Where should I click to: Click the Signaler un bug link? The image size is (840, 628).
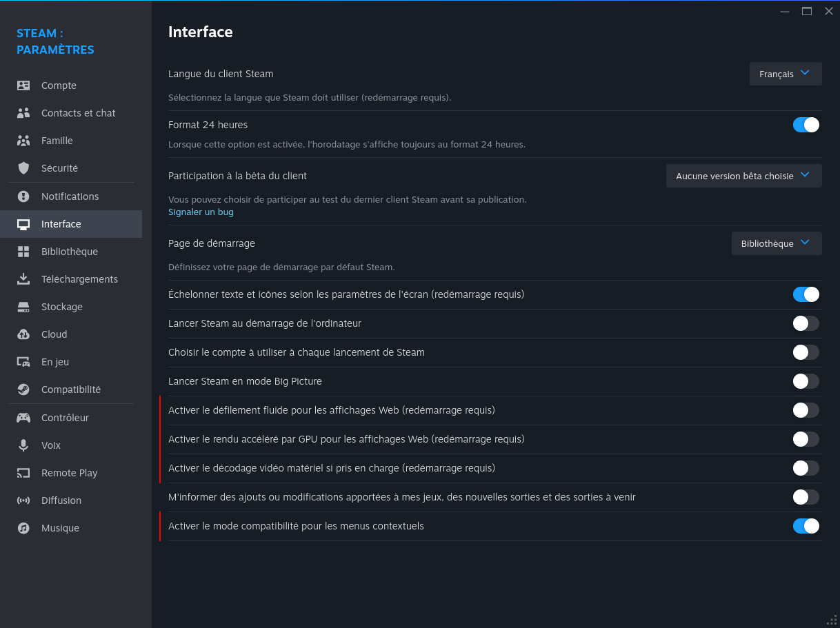(x=201, y=212)
